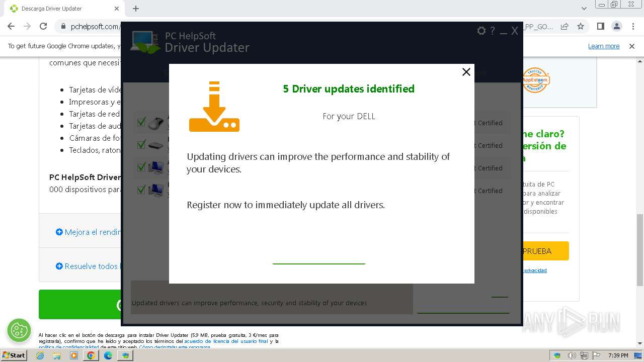Reload the current page

(x=43, y=26)
